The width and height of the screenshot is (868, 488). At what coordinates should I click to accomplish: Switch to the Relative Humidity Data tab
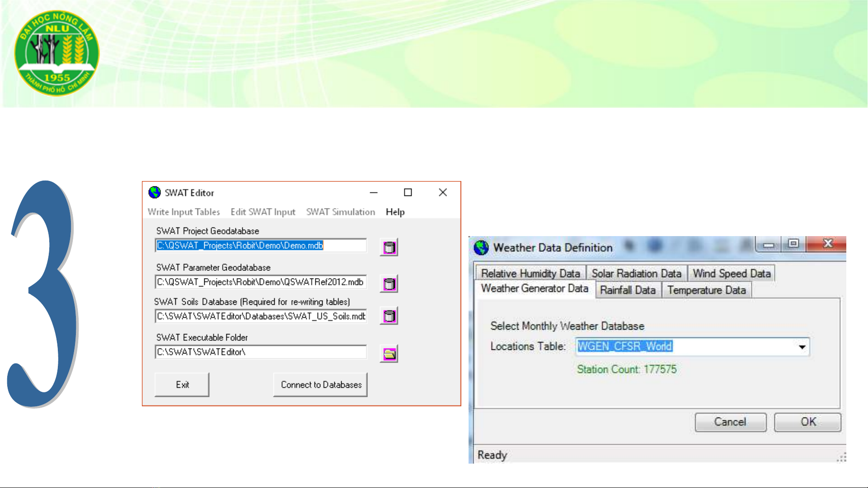(530, 273)
